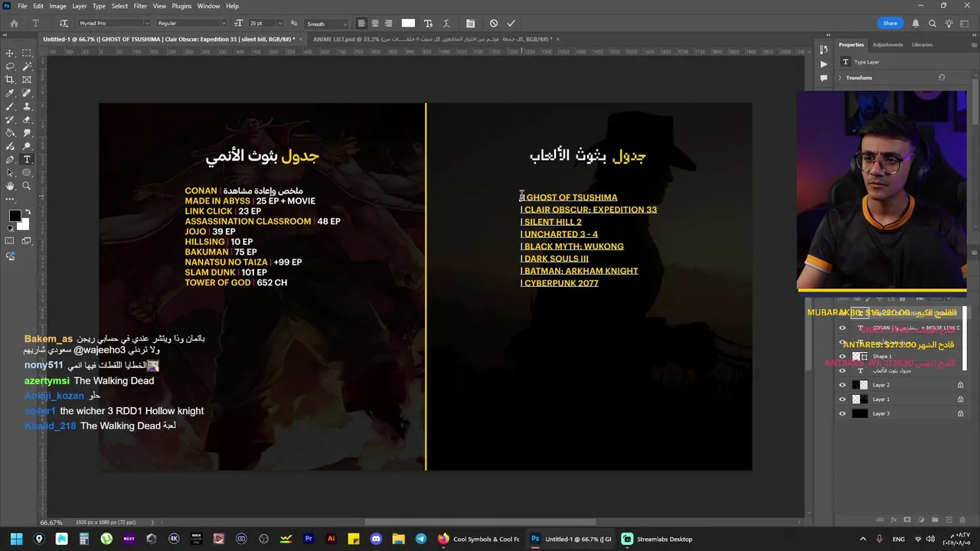The width and height of the screenshot is (980, 551).
Task: Select the Paint Bucket tool
Action: [10, 132]
